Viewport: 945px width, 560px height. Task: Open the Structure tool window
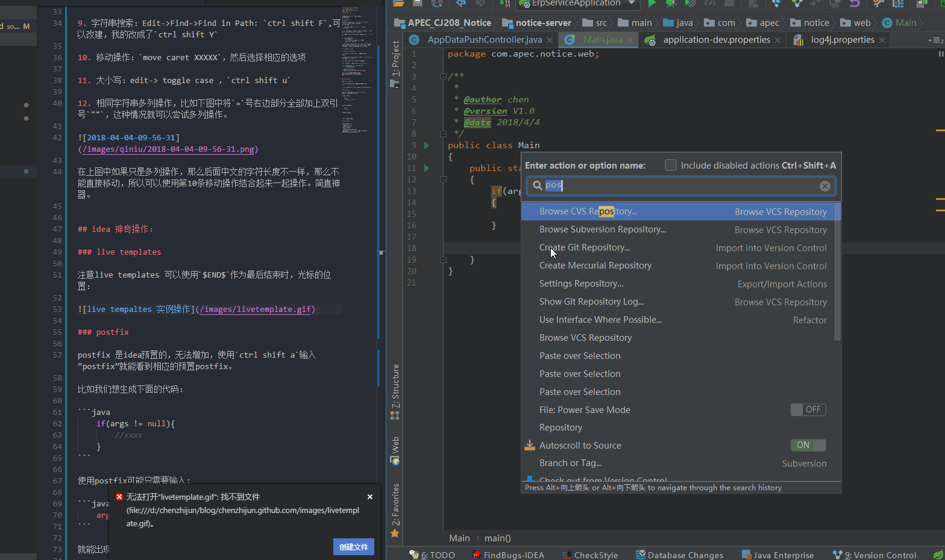pyautogui.click(x=395, y=391)
